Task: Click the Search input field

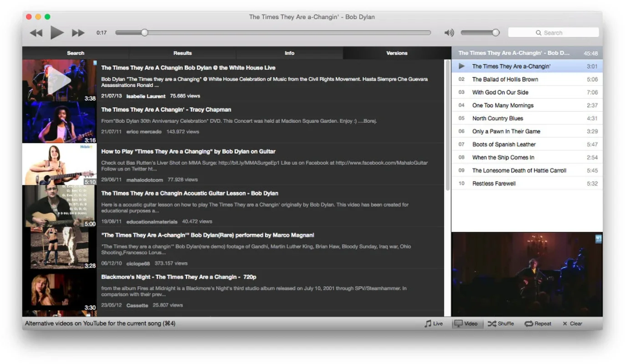Action: 553,33
